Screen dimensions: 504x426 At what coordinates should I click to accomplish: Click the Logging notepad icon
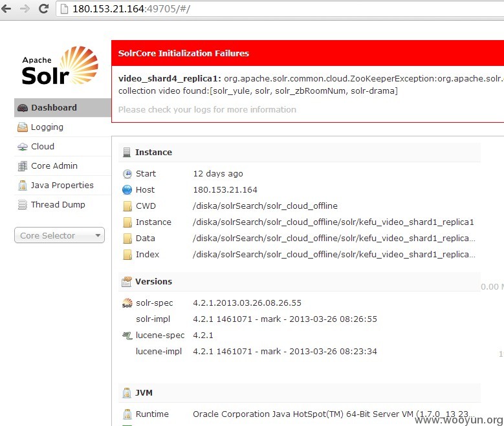[23, 127]
